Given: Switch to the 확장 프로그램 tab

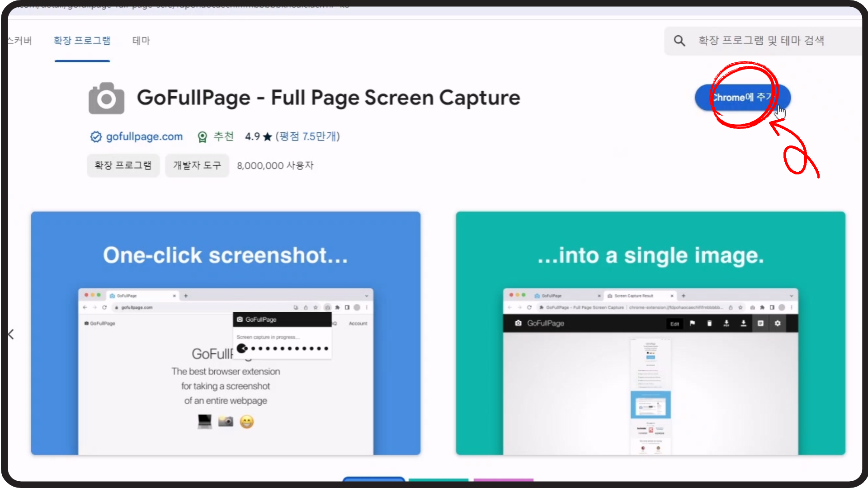Looking at the screenshot, I should (82, 41).
